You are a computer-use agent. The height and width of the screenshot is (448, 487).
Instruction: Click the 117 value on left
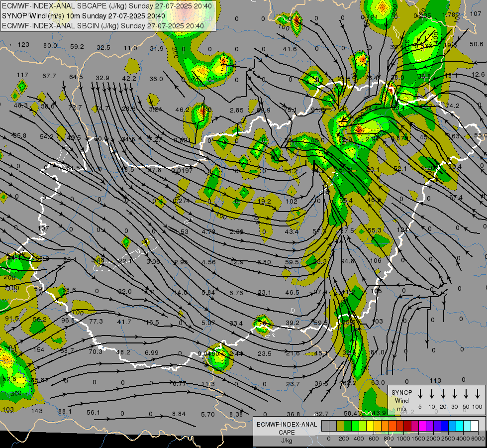22,75
